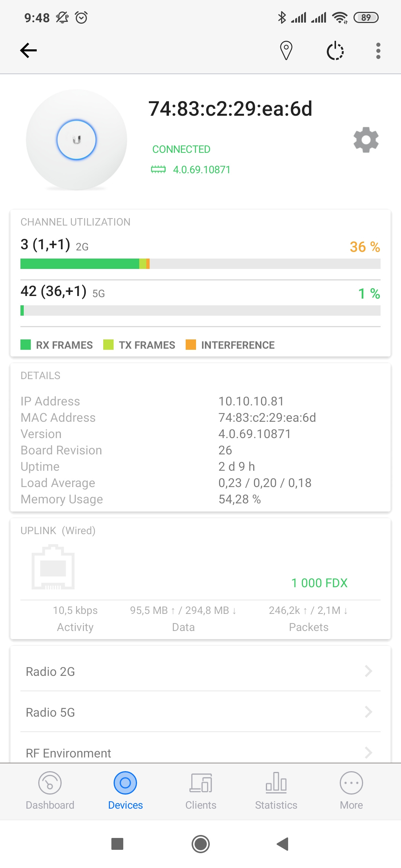The width and height of the screenshot is (401, 868).
Task: Tap the firmware version 4.0.69.10871 link
Action: 201,170
